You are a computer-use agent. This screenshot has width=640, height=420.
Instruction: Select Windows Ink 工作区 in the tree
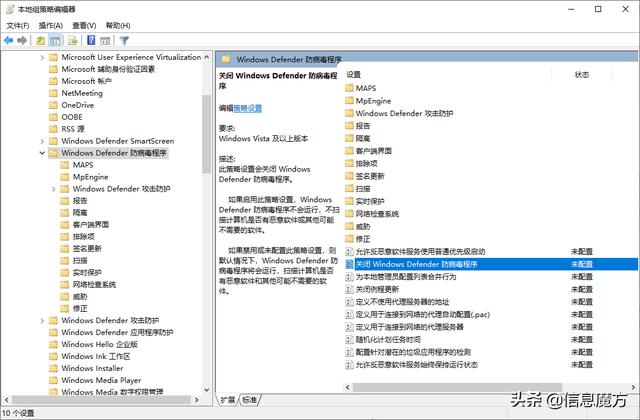(x=96, y=356)
